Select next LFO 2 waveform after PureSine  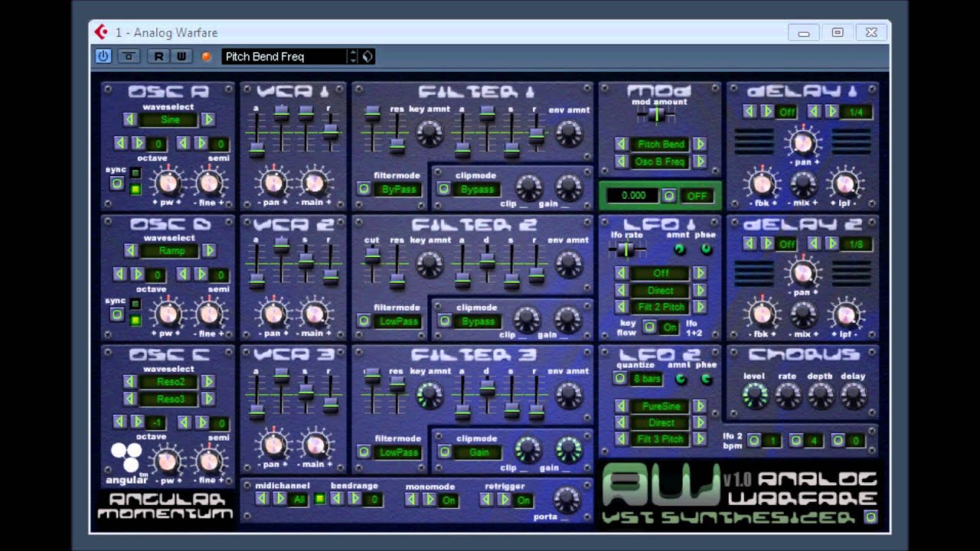pyautogui.click(x=700, y=406)
